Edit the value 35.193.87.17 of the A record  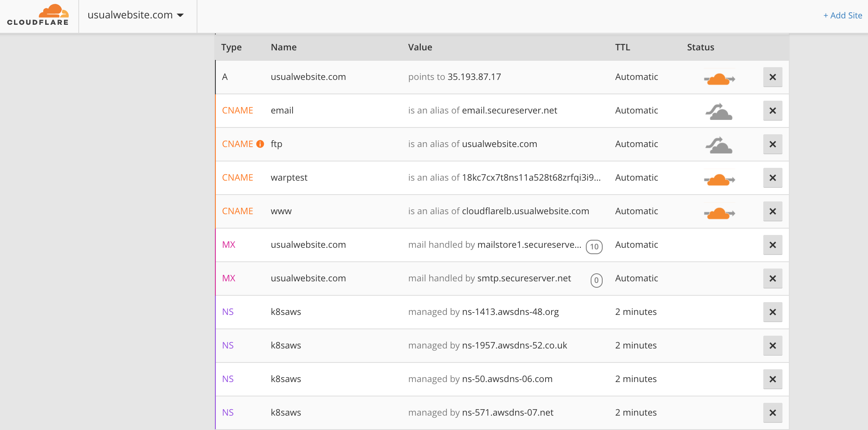click(474, 77)
